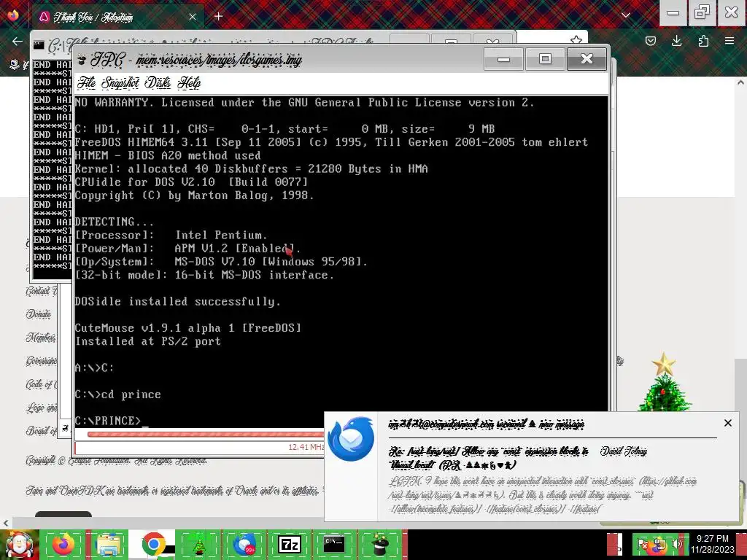Open Firefox from the taskbar

[x=63, y=544]
